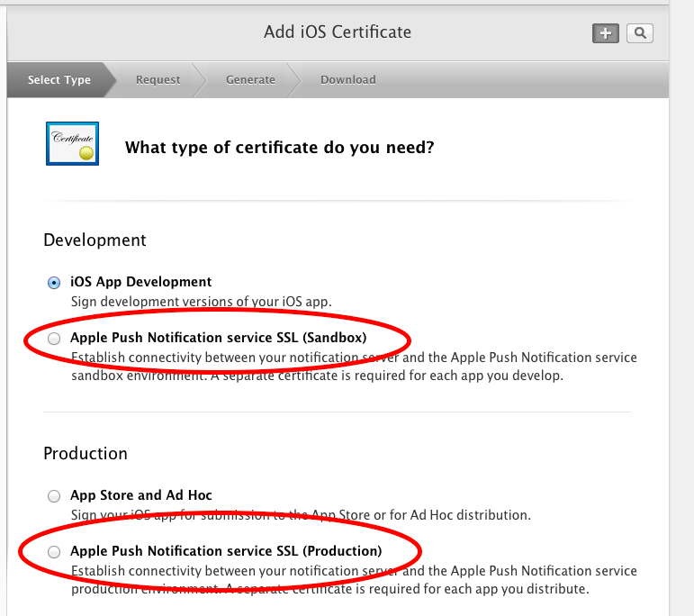Click the plus add certificate button
The image size is (694, 616).
tap(605, 33)
